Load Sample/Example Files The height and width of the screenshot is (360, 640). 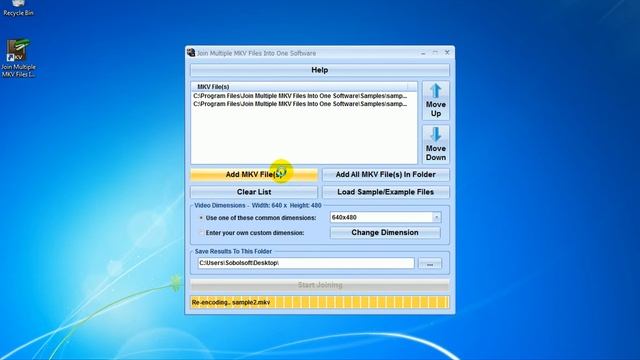386,192
